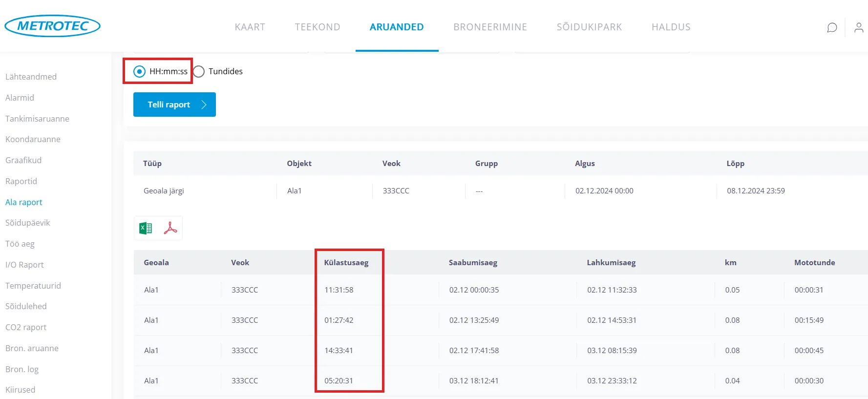The image size is (868, 399).
Task: Open Tankimisaruanne in the sidebar
Action: click(37, 119)
